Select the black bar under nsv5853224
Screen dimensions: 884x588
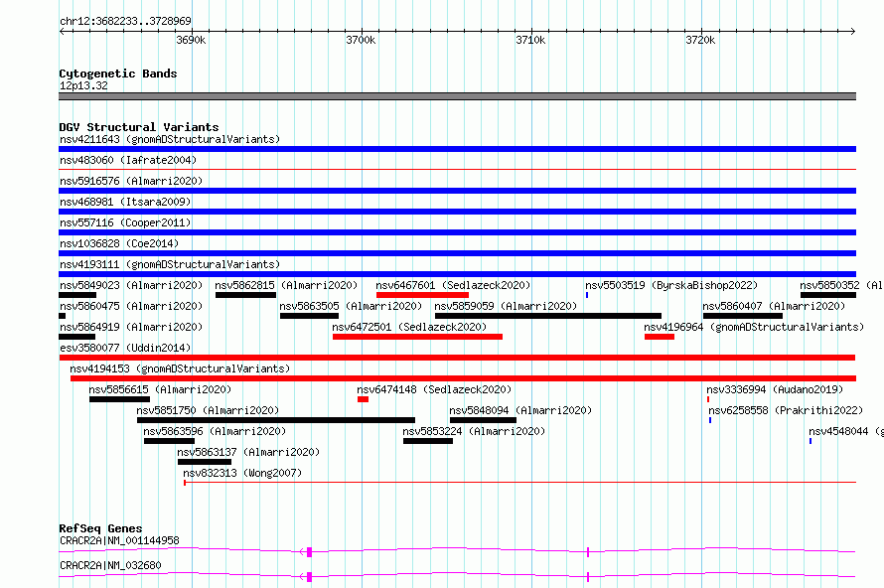click(x=428, y=441)
